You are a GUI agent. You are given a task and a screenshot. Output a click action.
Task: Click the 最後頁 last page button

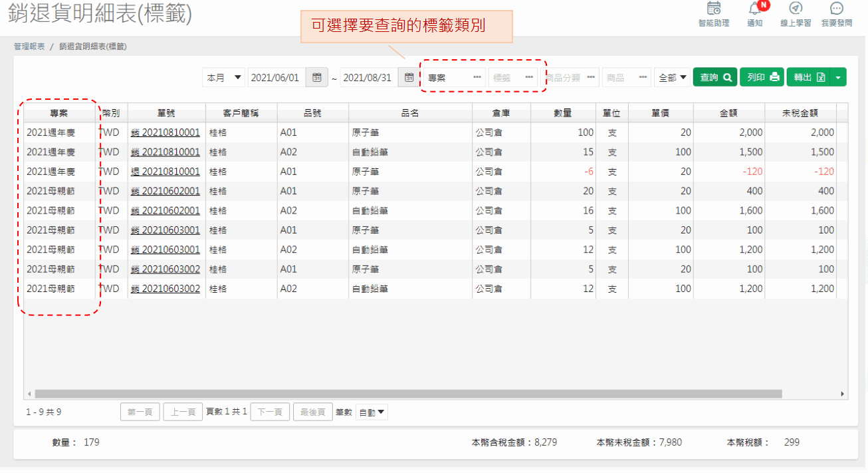[x=312, y=412]
